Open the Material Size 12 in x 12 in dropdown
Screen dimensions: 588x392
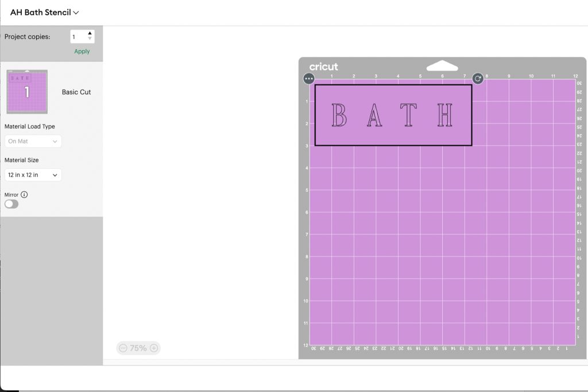tap(33, 175)
